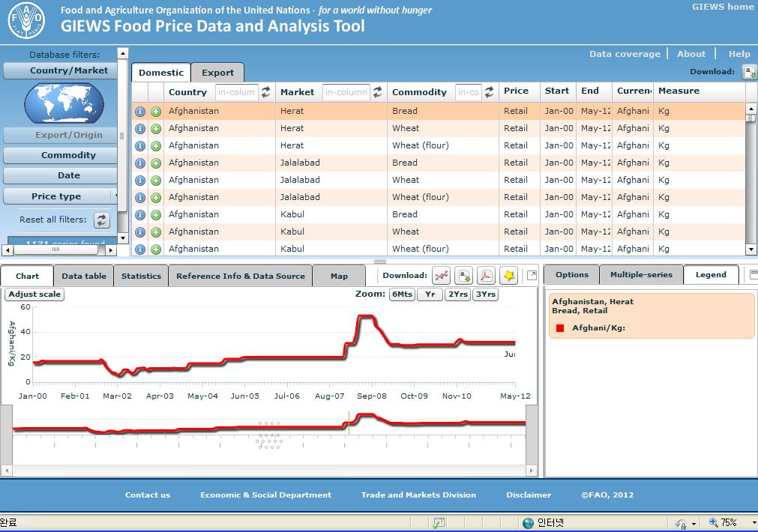Viewport: 758px width, 532px height.
Task: Click green add icon for Kabul Wheat (flour) row
Action: click(156, 250)
